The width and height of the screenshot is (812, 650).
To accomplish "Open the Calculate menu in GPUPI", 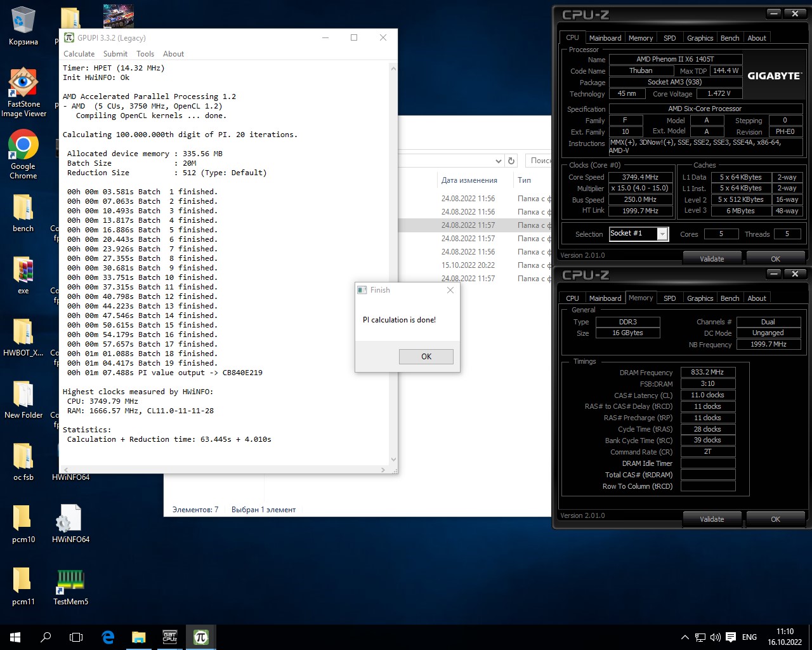I will point(79,54).
